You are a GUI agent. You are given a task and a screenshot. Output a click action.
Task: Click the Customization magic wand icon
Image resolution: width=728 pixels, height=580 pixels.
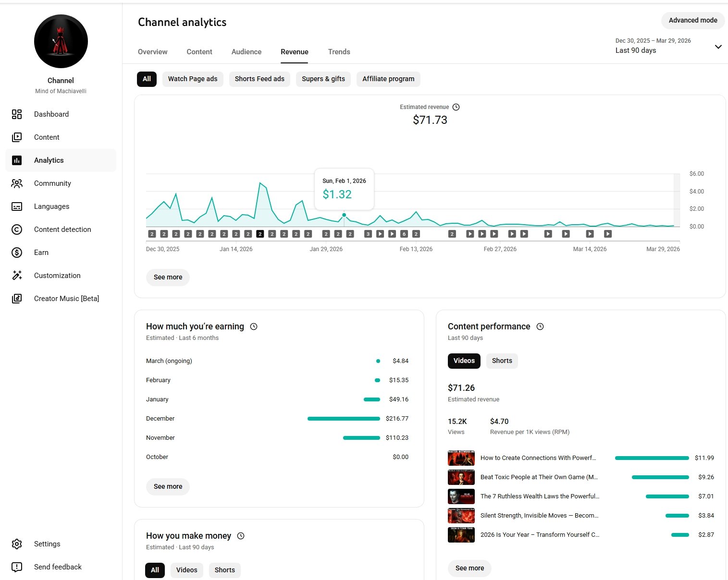pyautogui.click(x=17, y=276)
